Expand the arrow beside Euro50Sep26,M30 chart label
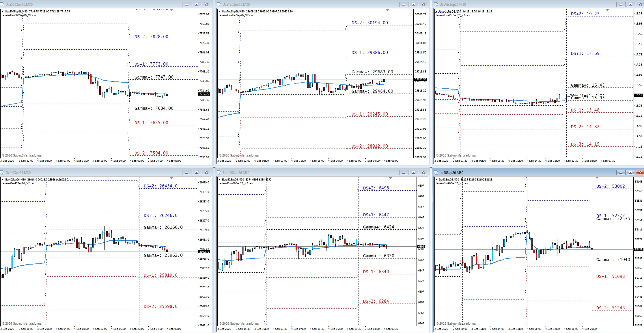644x333 pixels. tap(220, 180)
